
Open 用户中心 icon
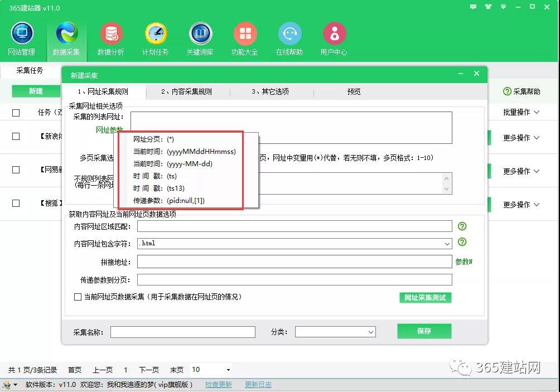[334, 39]
